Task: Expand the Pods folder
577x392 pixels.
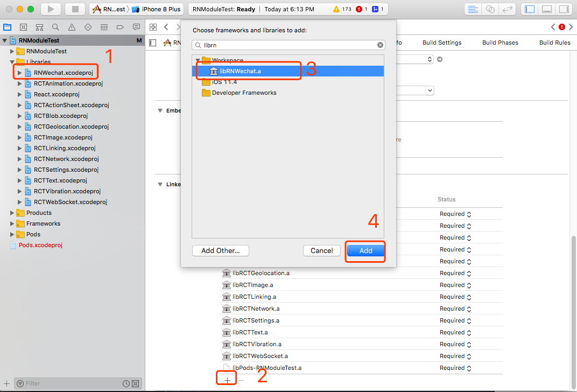Action: tap(12, 234)
